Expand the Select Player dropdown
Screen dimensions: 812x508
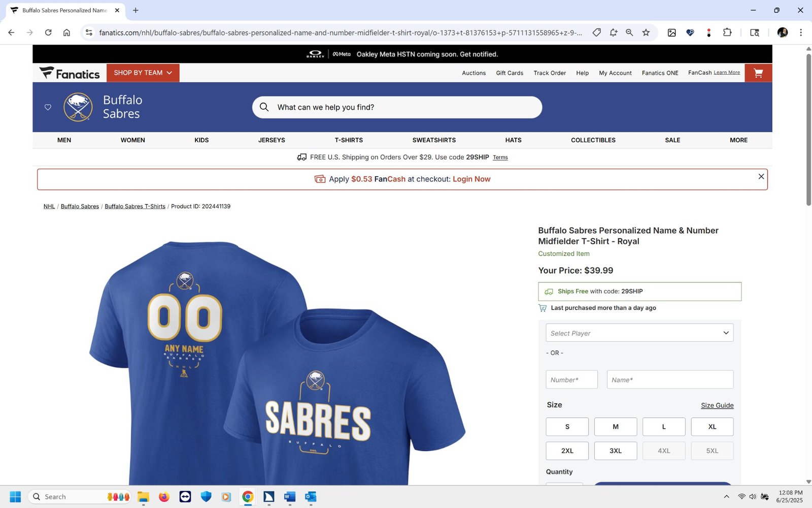[x=639, y=333]
